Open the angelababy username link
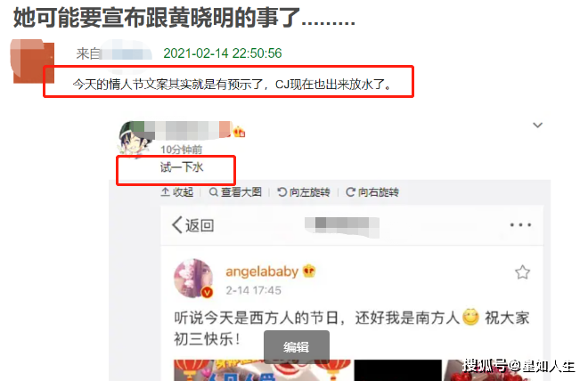Viewport: 588px width, 381px height. coord(262,272)
